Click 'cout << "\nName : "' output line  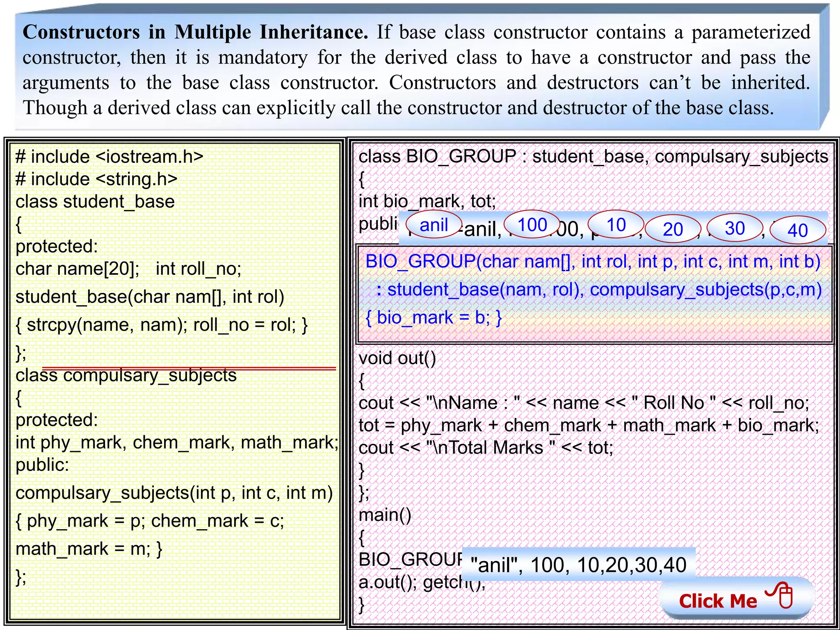pyautogui.click(x=584, y=403)
